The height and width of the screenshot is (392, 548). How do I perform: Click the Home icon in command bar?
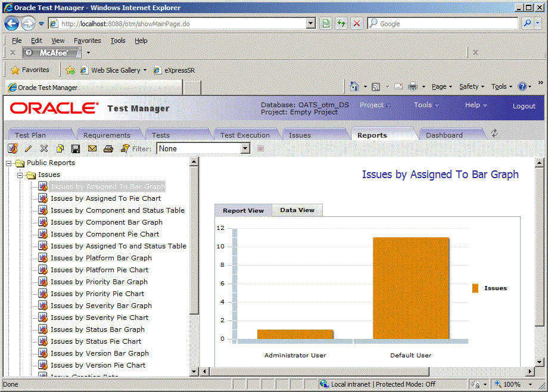coord(354,86)
